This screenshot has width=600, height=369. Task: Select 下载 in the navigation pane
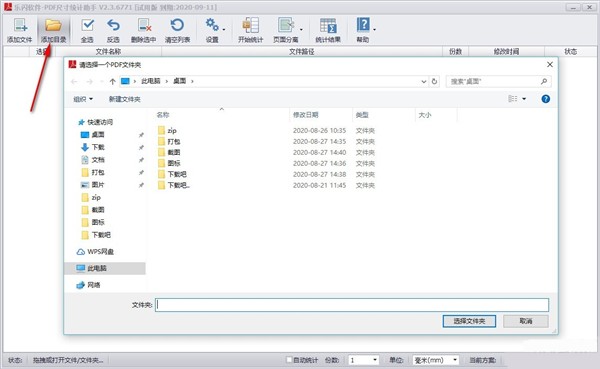tap(98, 147)
